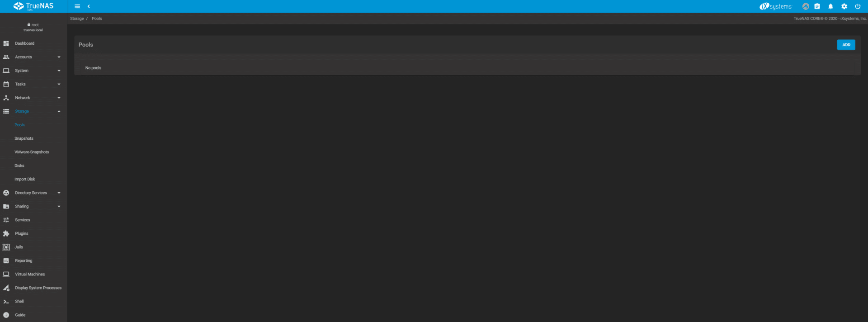Open the Snapshots submenu item
The height and width of the screenshot is (322, 868).
pos(24,138)
